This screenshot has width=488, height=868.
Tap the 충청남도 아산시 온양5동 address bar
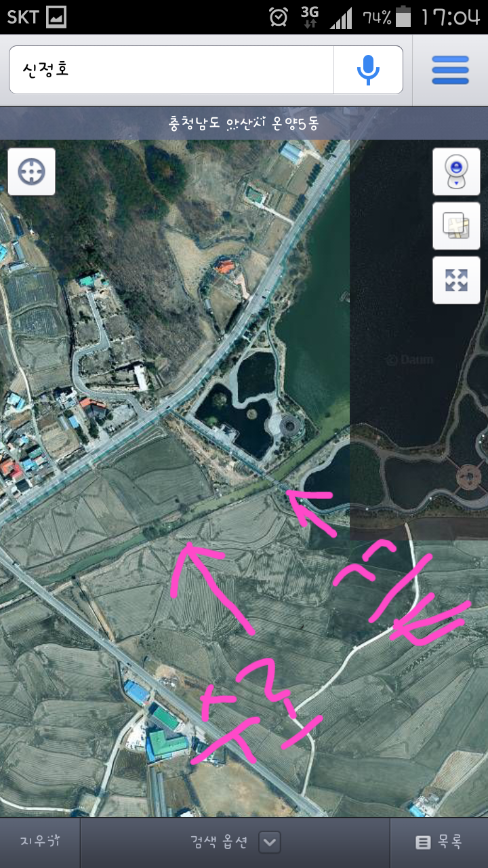pyautogui.click(x=244, y=123)
